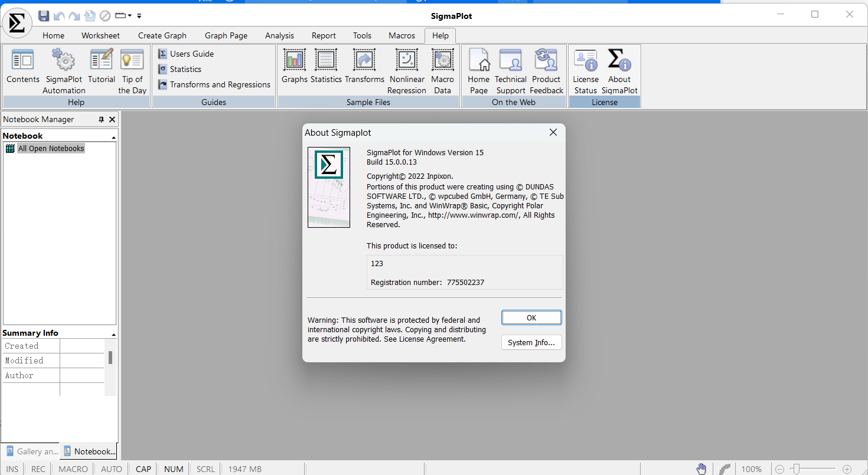Open Customize Quick Access Toolbar arrow
868x475 pixels.
pos(139,16)
